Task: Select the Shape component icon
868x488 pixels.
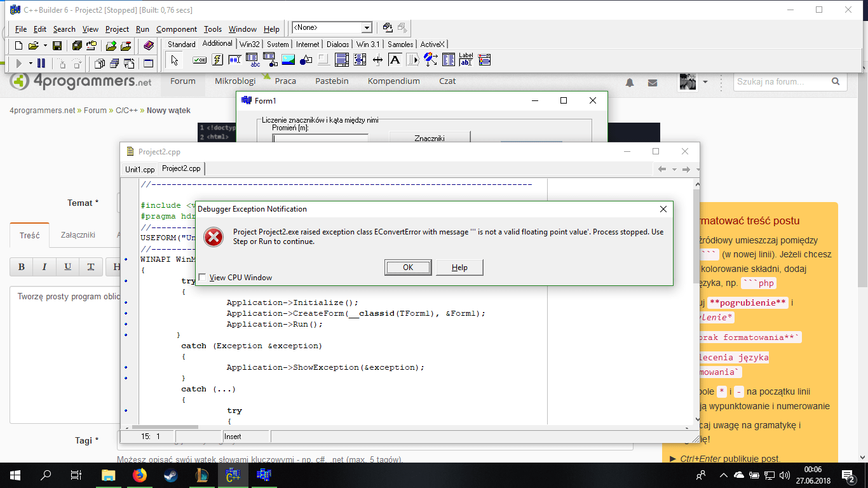Action: pyautogui.click(x=306, y=60)
